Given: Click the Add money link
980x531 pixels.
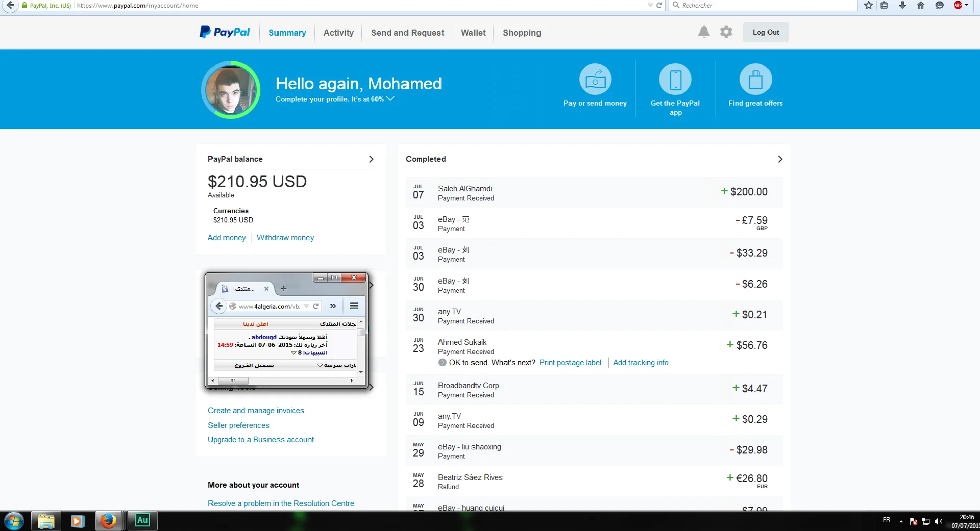Looking at the screenshot, I should pyautogui.click(x=227, y=238).
